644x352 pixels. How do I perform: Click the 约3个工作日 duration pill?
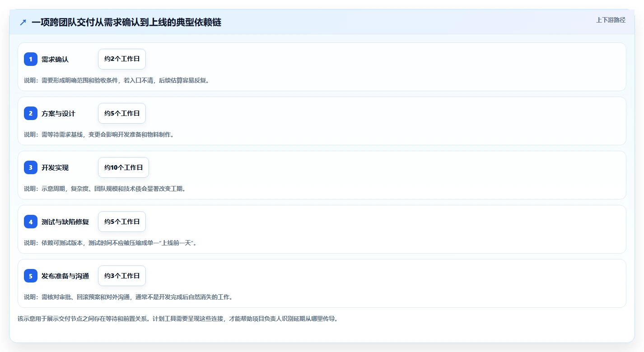click(122, 276)
